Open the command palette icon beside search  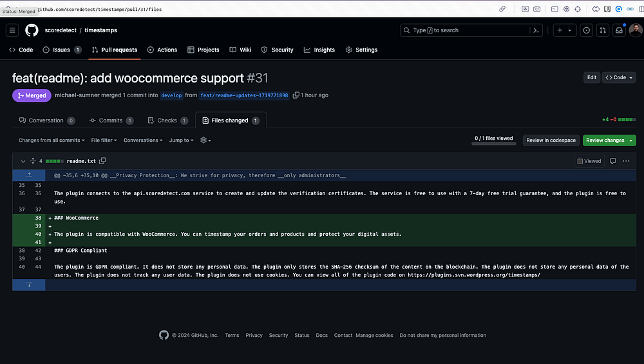point(536,30)
